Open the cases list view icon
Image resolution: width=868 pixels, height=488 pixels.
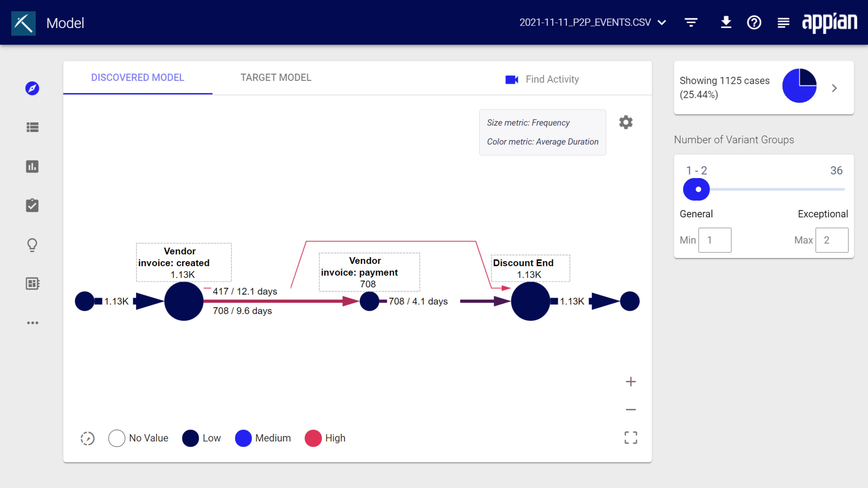tap(32, 127)
